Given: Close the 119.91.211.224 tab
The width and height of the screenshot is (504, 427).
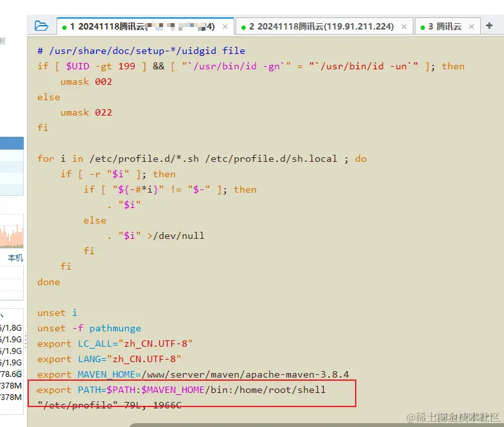Looking at the screenshot, I should click(404, 27).
